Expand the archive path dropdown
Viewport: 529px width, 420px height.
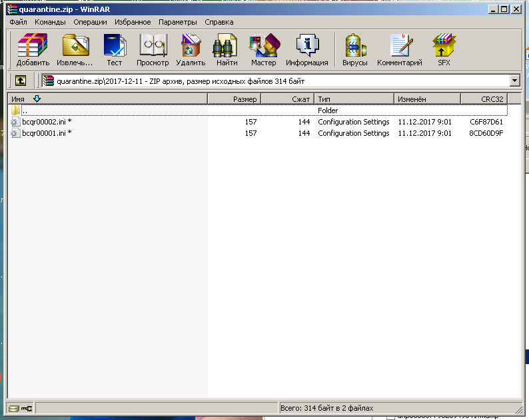click(514, 81)
